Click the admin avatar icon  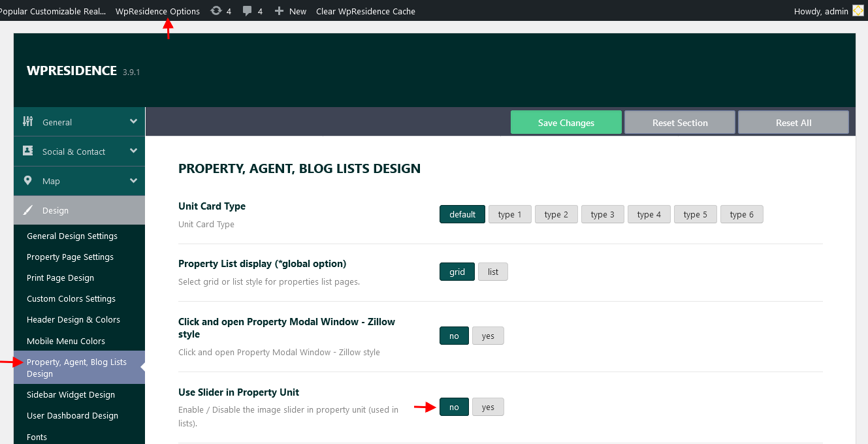tap(858, 11)
